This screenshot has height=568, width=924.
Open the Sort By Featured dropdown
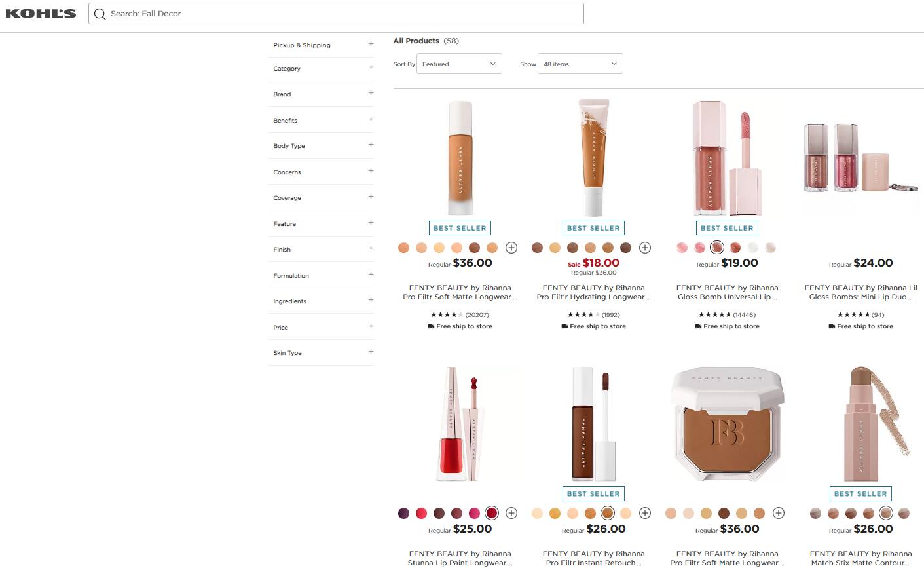(x=459, y=64)
